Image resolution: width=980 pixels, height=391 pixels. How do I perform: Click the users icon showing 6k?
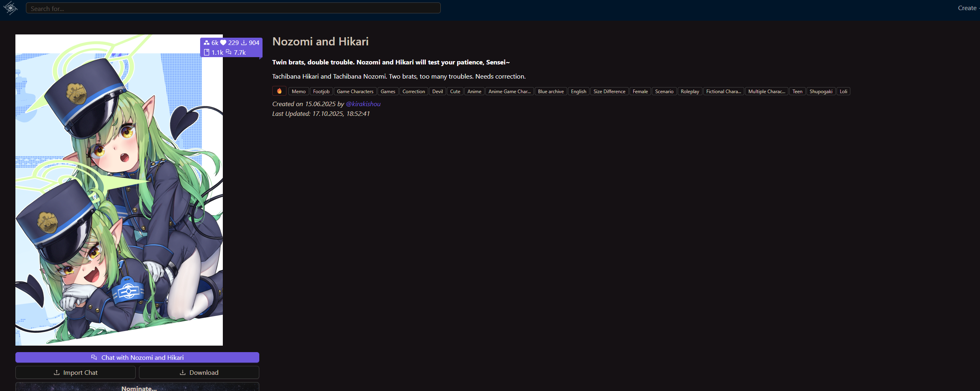207,43
